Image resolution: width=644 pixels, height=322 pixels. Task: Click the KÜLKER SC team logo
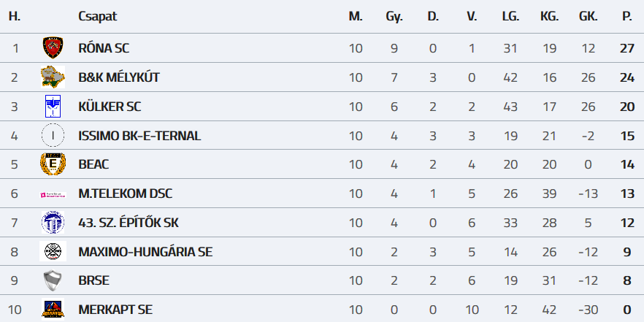pyautogui.click(x=53, y=107)
